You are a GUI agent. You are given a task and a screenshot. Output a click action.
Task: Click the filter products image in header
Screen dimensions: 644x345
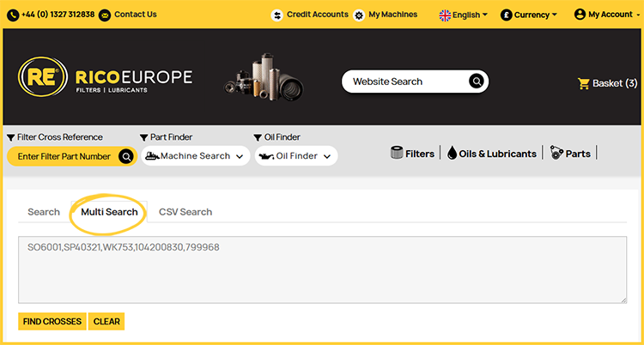tap(264, 76)
